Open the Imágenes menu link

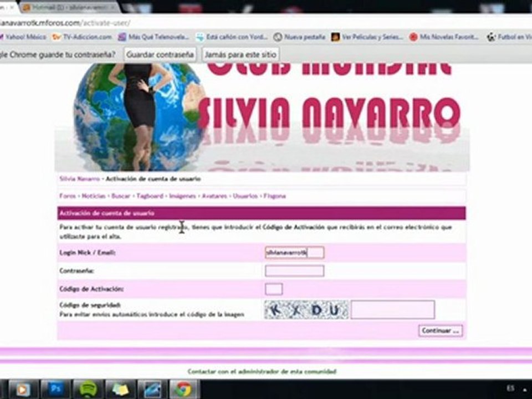point(182,196)
